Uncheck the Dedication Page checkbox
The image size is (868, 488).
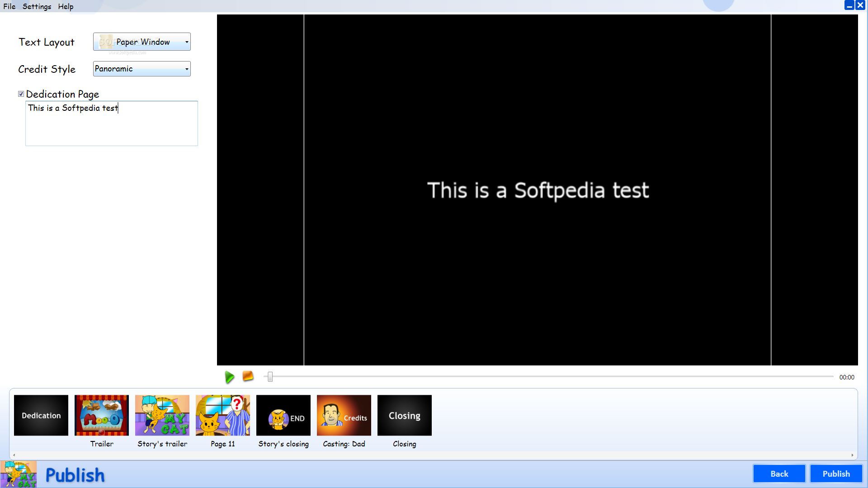click(x=21, y=94)
